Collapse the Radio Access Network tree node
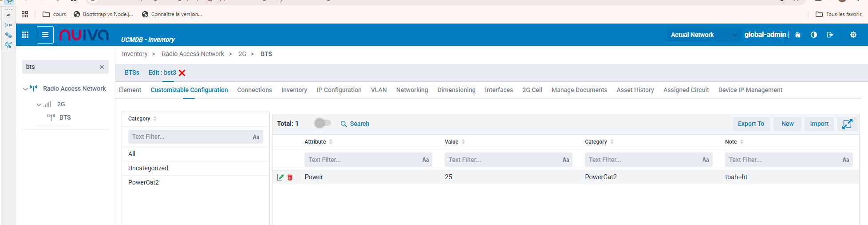 tap(25, 89)
